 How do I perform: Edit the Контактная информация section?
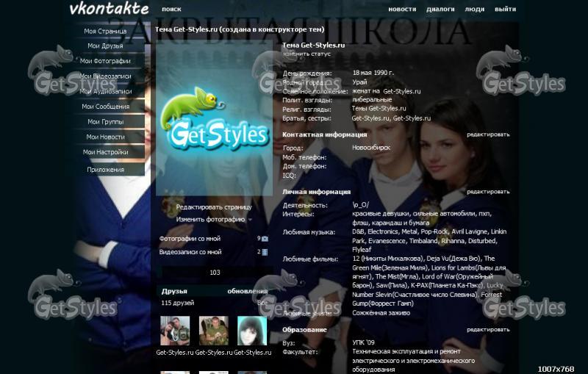pyautogui.click(x=488, y=134)
